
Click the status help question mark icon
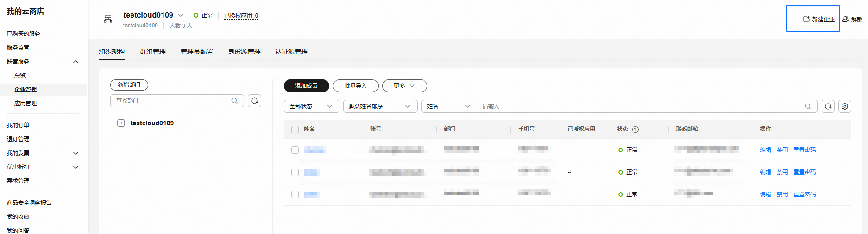coord(635,130)
